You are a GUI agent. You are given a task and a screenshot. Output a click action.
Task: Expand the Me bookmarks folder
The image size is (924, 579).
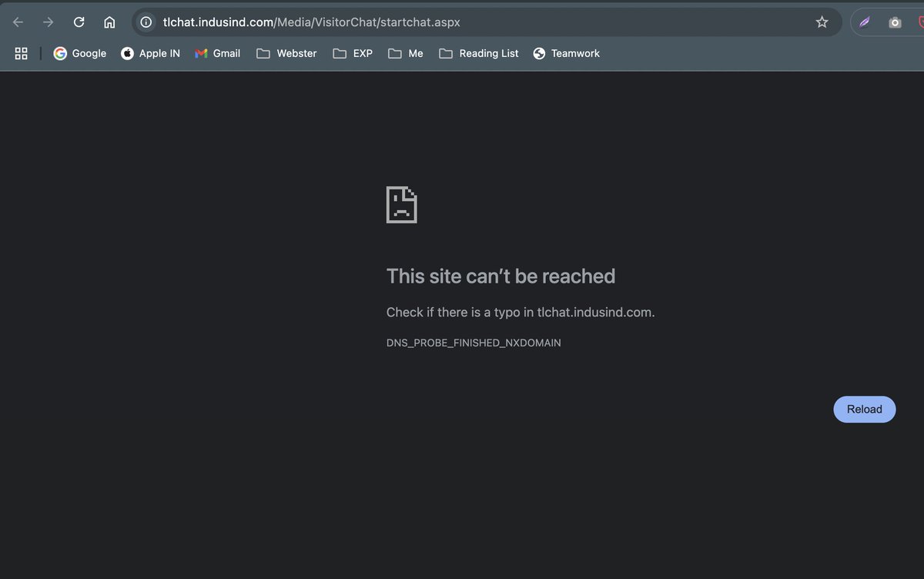tap(406, 53)
